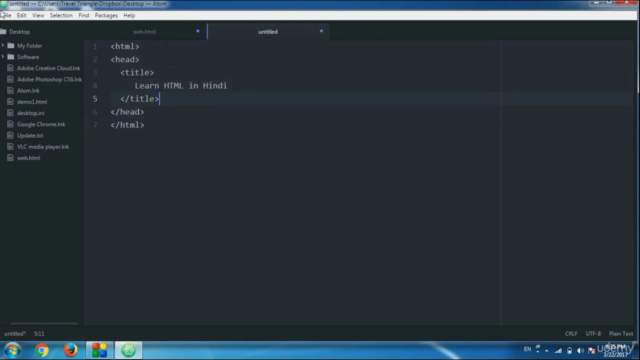Click the Software folder icon
Screen dimensions: 640x360
11,57
